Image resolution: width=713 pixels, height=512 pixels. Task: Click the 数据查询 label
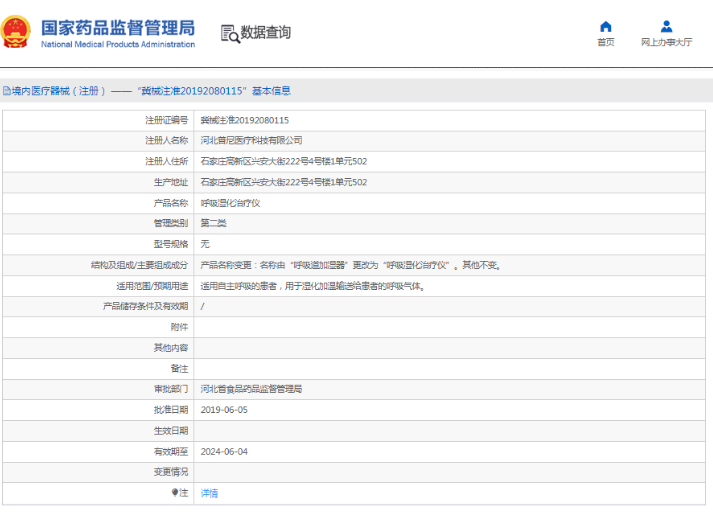266,32
